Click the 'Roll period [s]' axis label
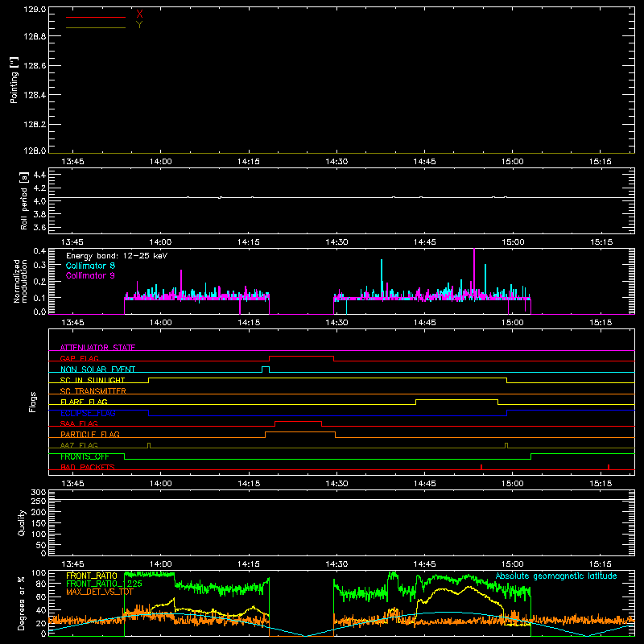Screen dimensions: 644x644 pos(24,200)
